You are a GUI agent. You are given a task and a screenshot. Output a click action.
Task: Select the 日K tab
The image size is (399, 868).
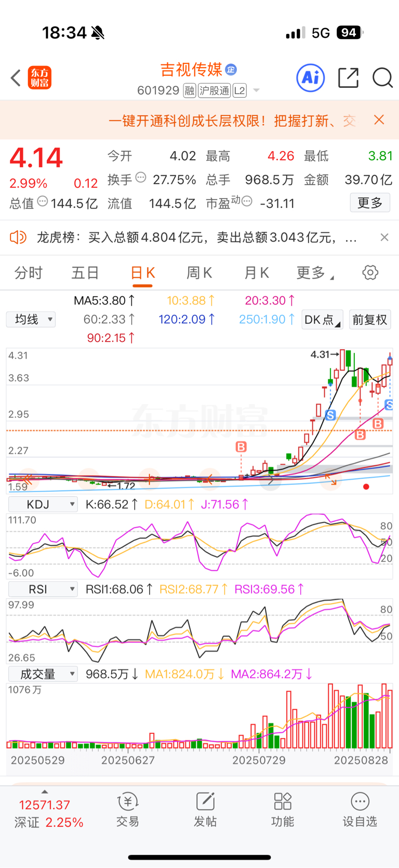[142, 273]
